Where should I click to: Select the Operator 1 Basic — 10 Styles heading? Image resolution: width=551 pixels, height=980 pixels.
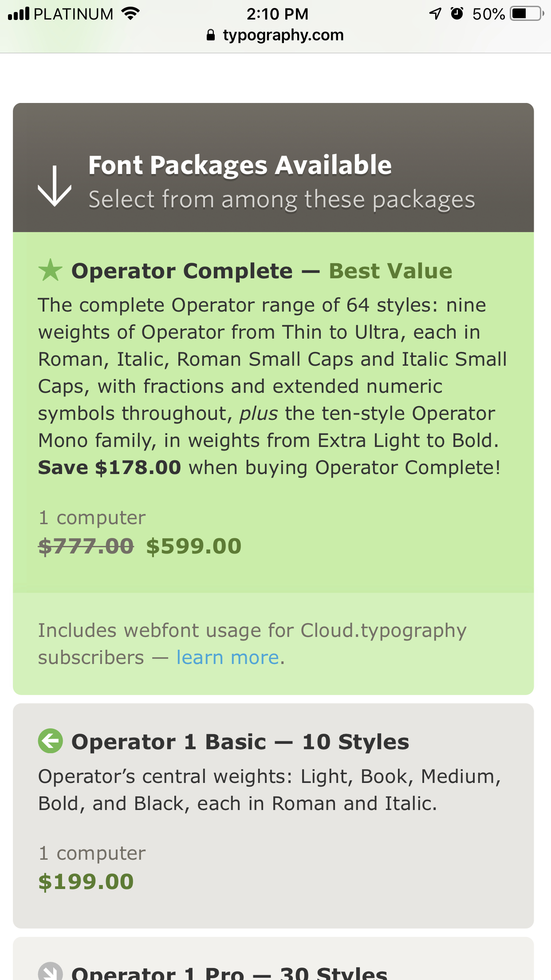(240, 742)
